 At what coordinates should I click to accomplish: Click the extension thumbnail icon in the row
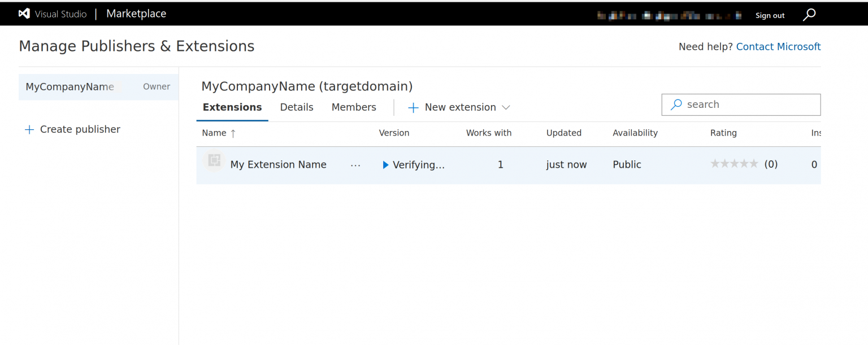point(214,162)
